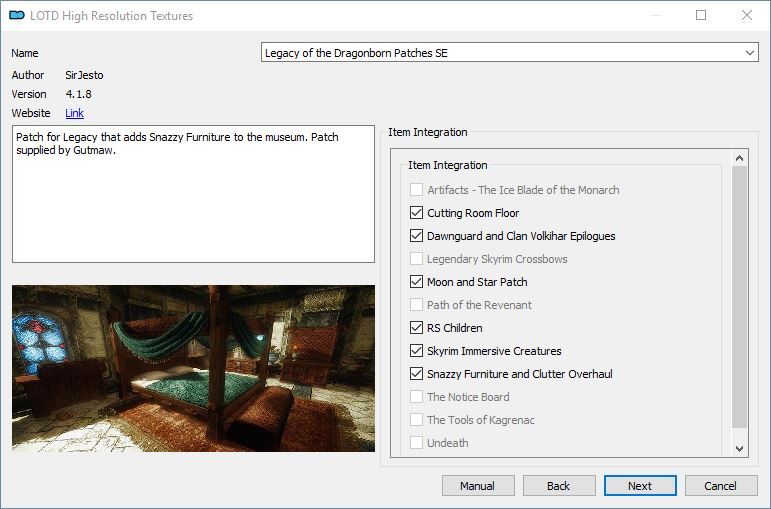The image size is (771, 509).
Task: Tick Path of the Revenant checkbox
Action: tap(416, 305)
